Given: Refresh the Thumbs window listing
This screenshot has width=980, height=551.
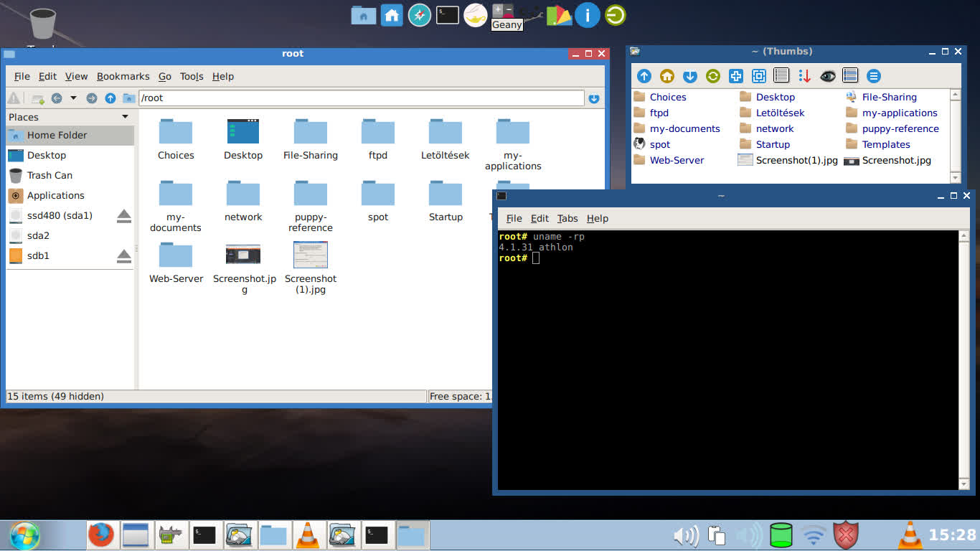Looking at the screenshot, I should click(x=713, y=76).
